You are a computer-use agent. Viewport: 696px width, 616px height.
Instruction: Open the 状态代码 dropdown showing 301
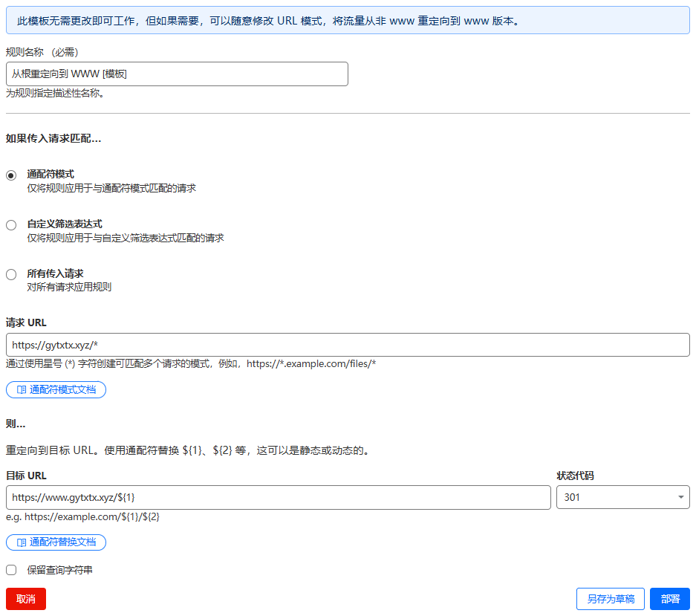pos(622,497)
